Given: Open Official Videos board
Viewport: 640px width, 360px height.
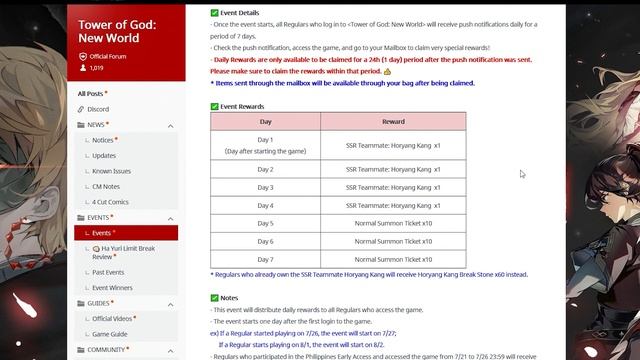Looking at the screenshot, I should tap(112, 319).
